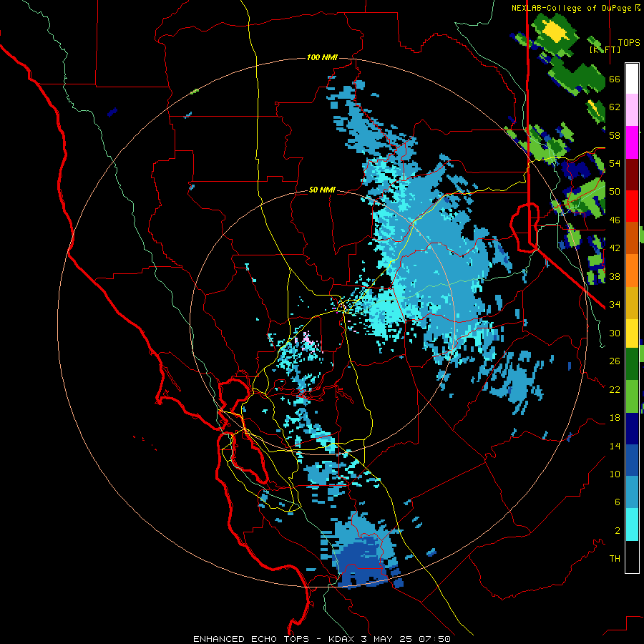Select the magenta legend swatch

(632, 142)
